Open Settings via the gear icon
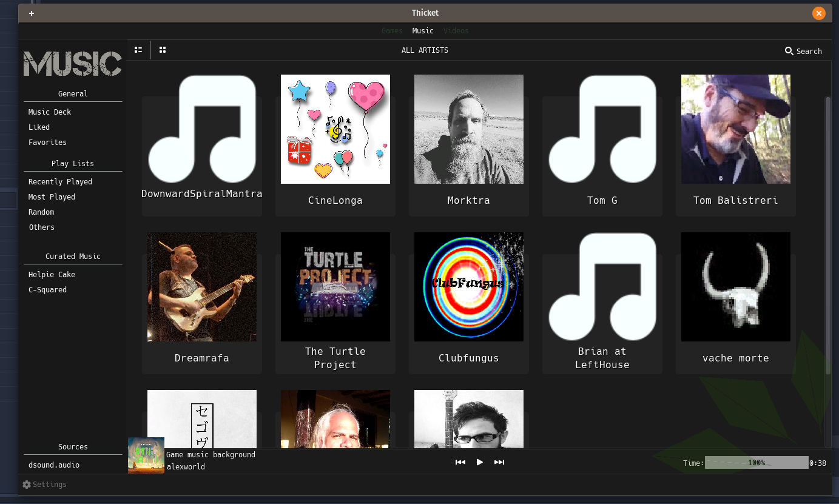This screenshot has height=504, width=839. coord(27,485)
